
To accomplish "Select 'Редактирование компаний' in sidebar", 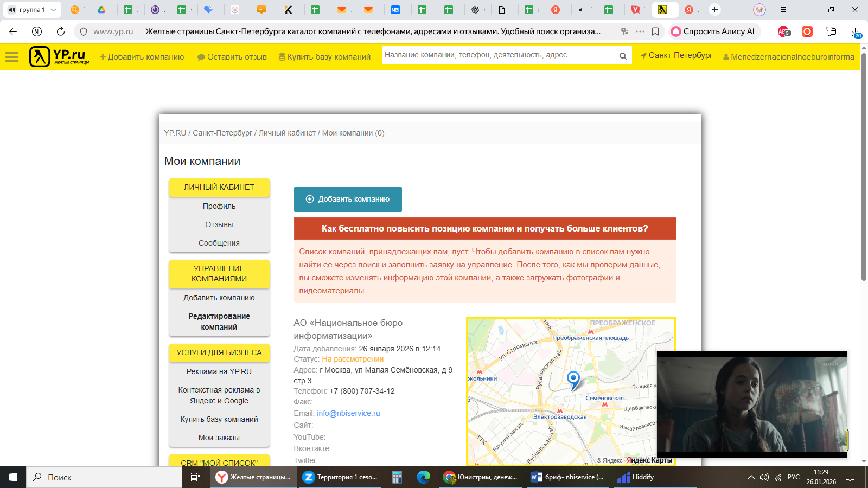I will click(x=219, y=322).
